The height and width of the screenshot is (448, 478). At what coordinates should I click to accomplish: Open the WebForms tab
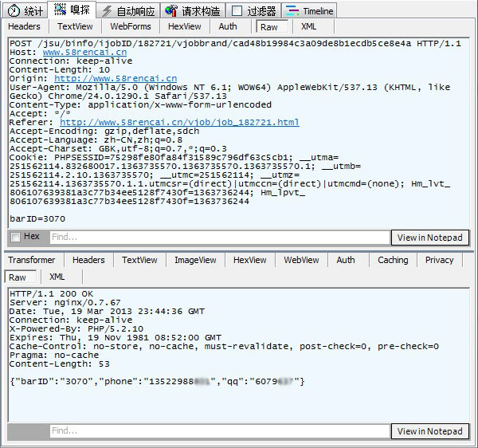[131, 26]
